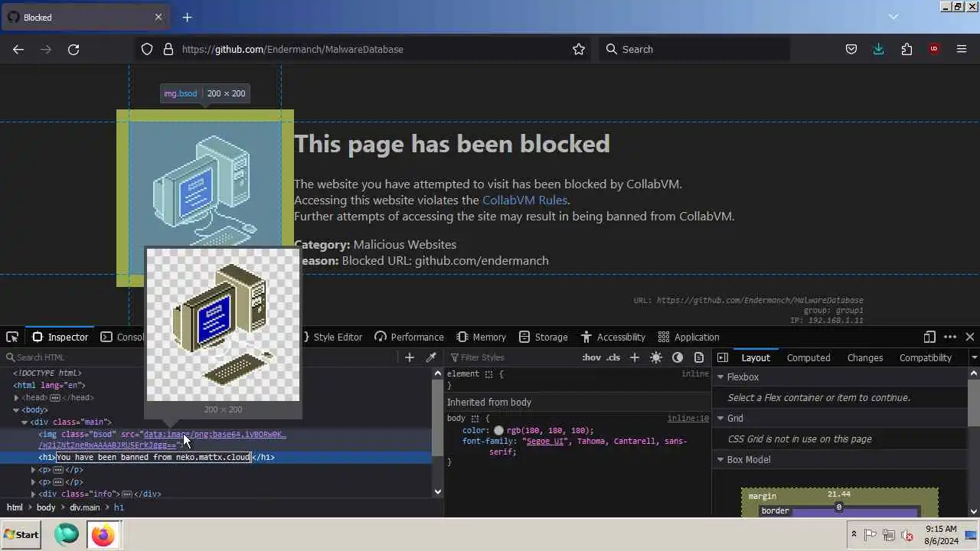Viewport: 980px width, 551px height.
Task: Open a new browser tab
Action: tap(187, 17)
